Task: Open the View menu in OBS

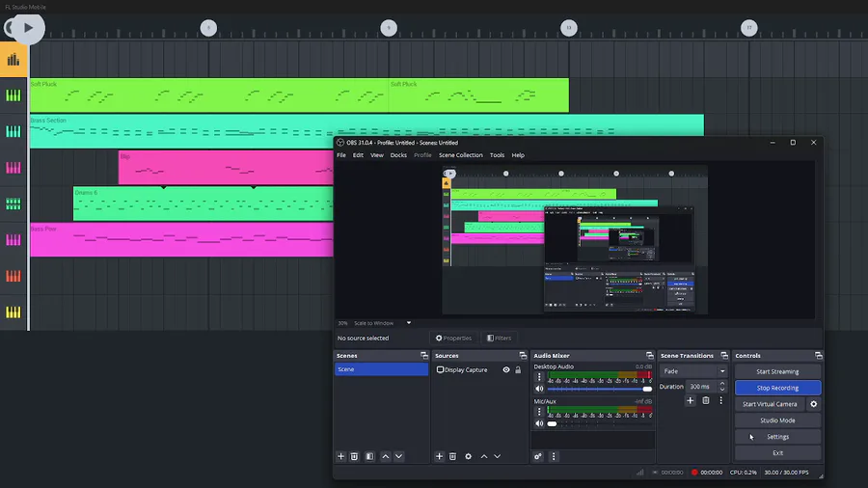Action: coord(377,155)
